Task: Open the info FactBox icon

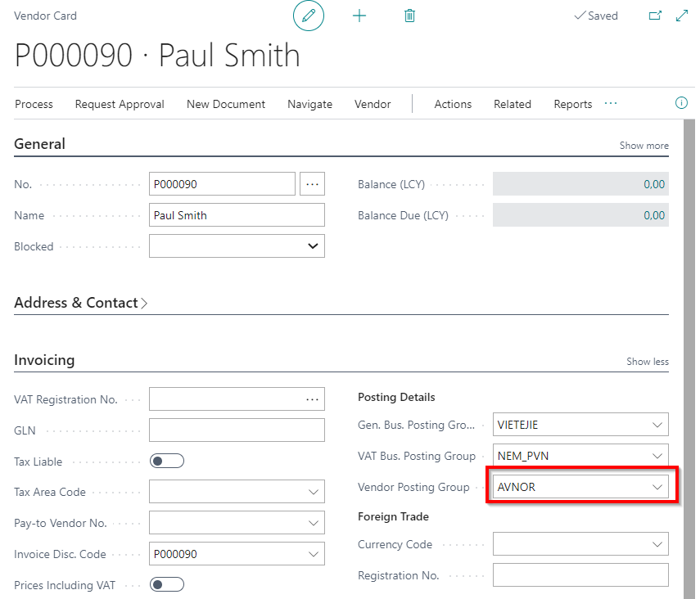Action: (681, 103)
